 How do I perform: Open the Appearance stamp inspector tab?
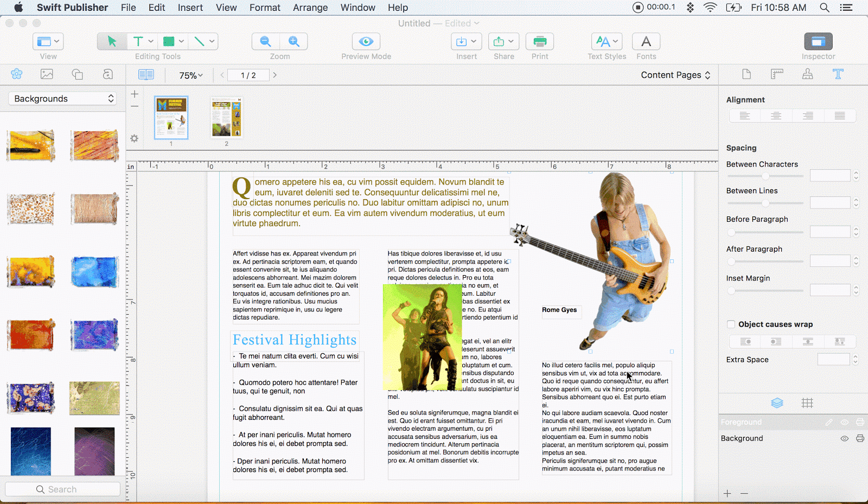pyautogui.click(x=807, y=74)
